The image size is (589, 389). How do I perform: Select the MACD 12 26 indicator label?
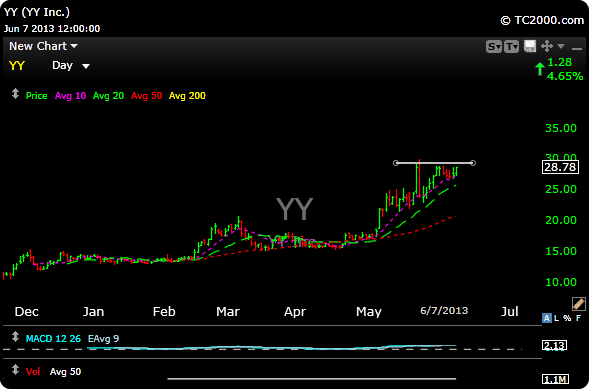53,339
